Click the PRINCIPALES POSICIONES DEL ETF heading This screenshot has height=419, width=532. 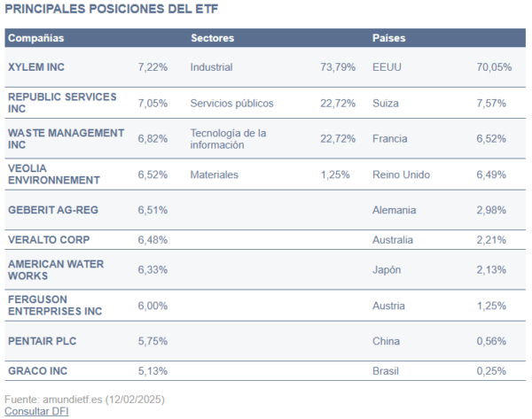112,9
